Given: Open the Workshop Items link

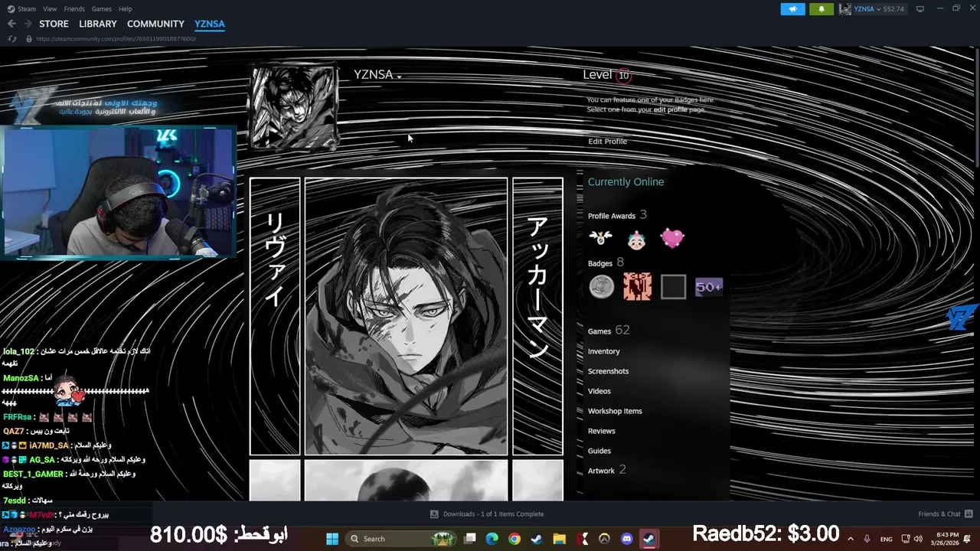Looking at the screenshot, I should [x=615, y=411].
